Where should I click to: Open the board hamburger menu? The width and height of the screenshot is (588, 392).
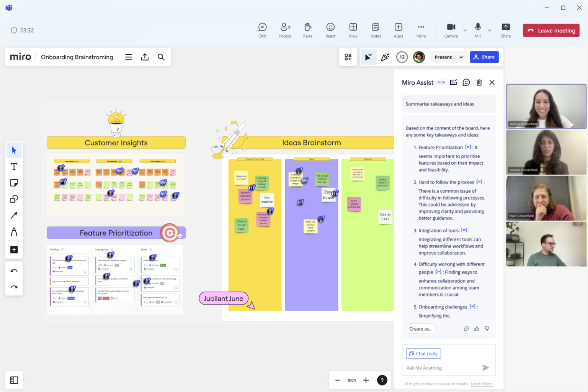coord(128,57)
